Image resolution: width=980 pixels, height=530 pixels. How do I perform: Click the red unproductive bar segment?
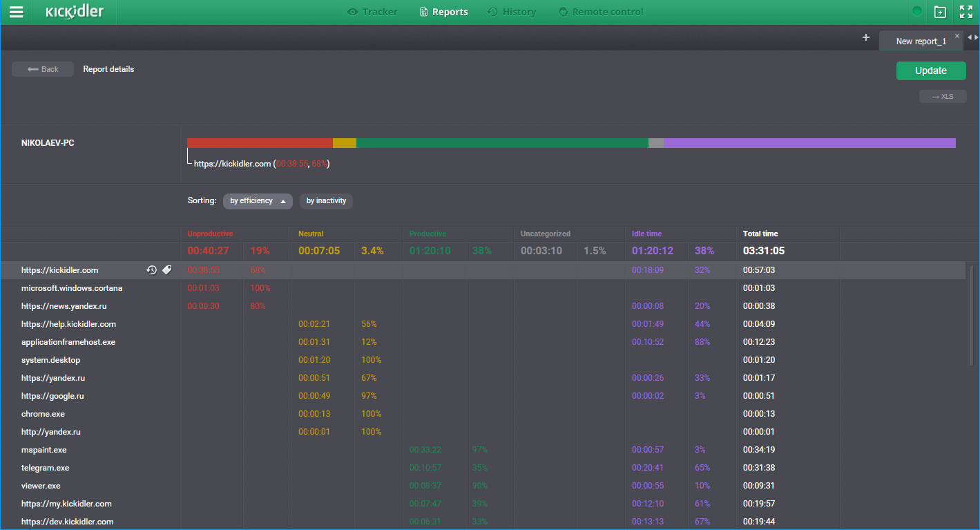click(260, 143)
